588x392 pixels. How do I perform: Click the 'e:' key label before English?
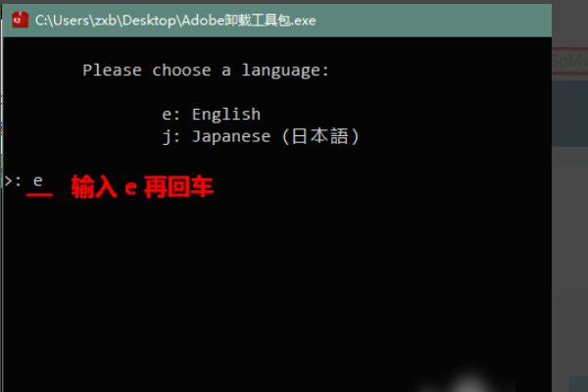[171, 115]
